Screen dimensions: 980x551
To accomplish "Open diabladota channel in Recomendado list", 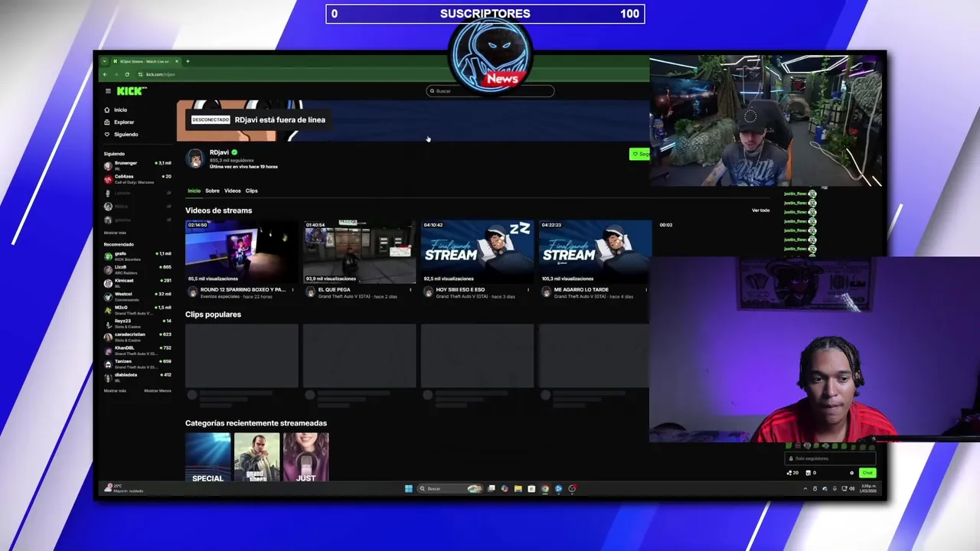I will pos(138,377).
